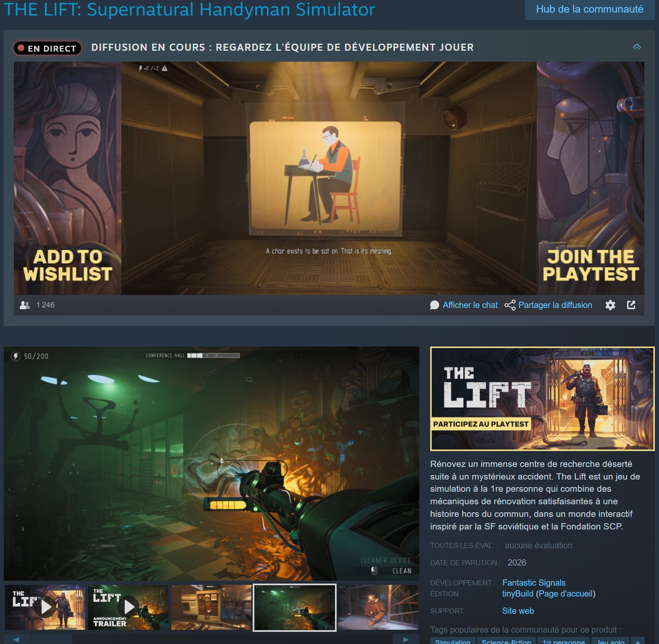
Task: Click the share diffusion icon
Action: 510,305
